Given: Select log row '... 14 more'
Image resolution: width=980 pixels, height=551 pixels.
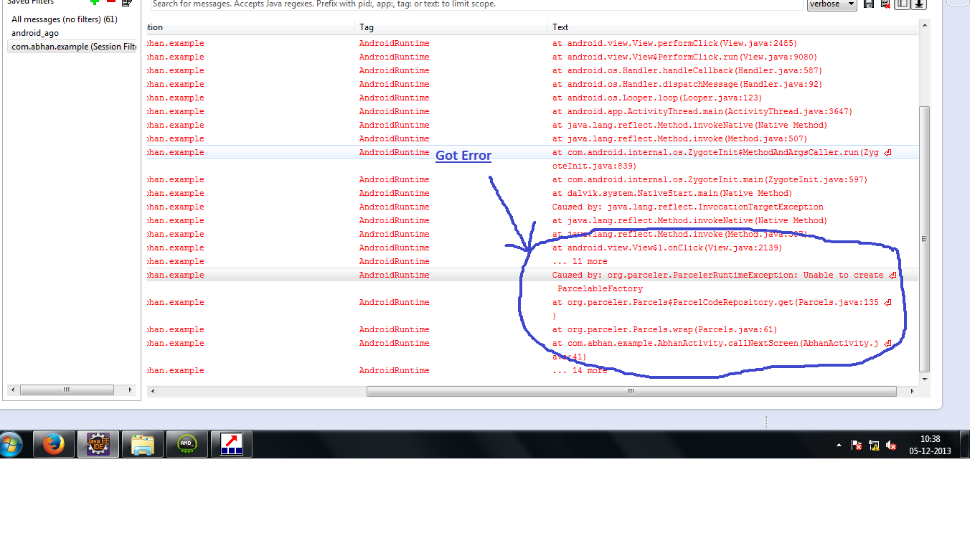Looking at the screenshot, I should (x=532, y=370).
